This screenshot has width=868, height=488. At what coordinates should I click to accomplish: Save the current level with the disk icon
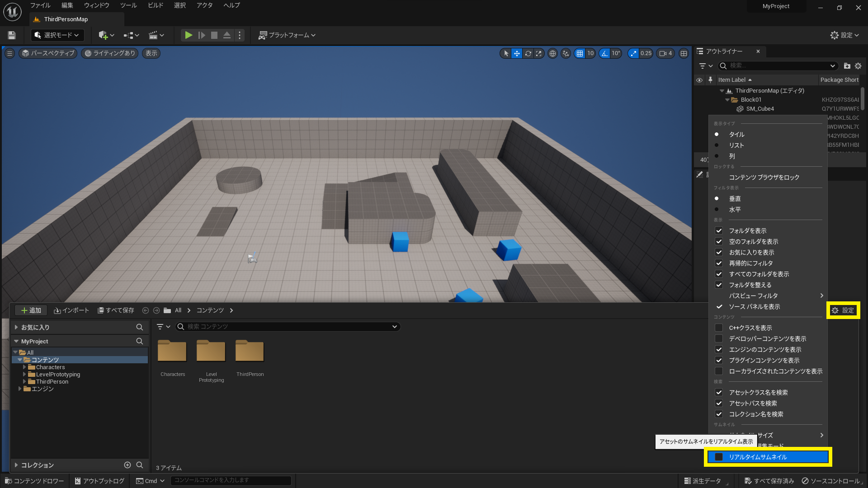click(11, 35)
